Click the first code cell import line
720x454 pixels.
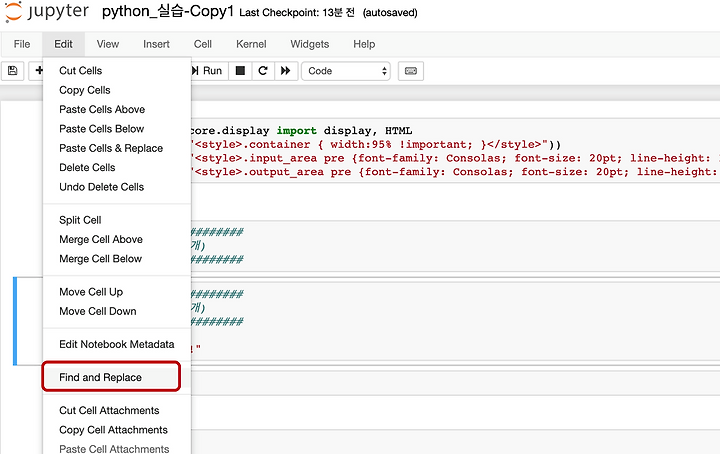pyautogui.click(x=301, y=130)
